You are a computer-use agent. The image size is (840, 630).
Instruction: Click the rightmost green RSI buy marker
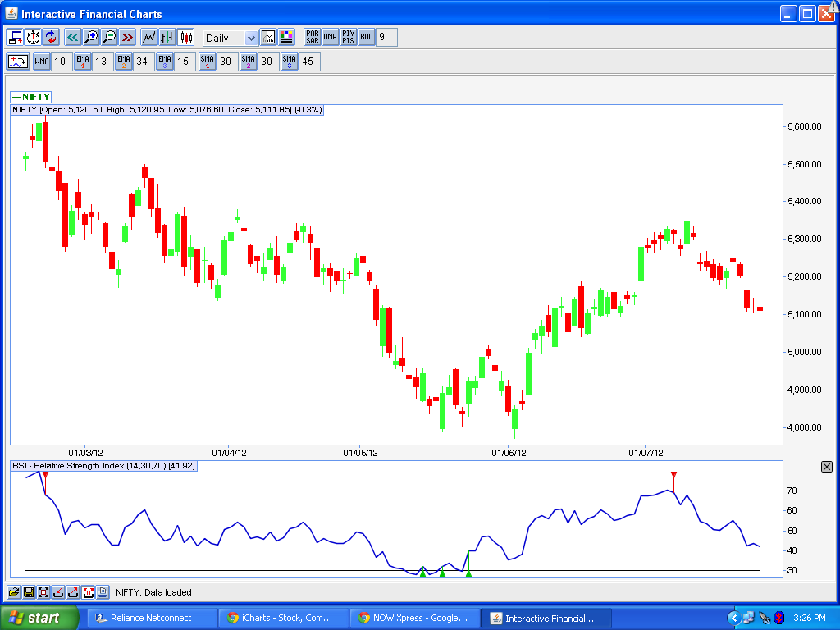(468, 573)
